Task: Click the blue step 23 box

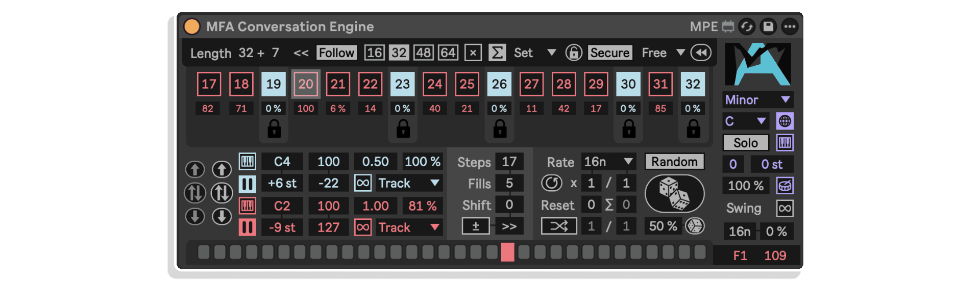Action: [402, 84]
